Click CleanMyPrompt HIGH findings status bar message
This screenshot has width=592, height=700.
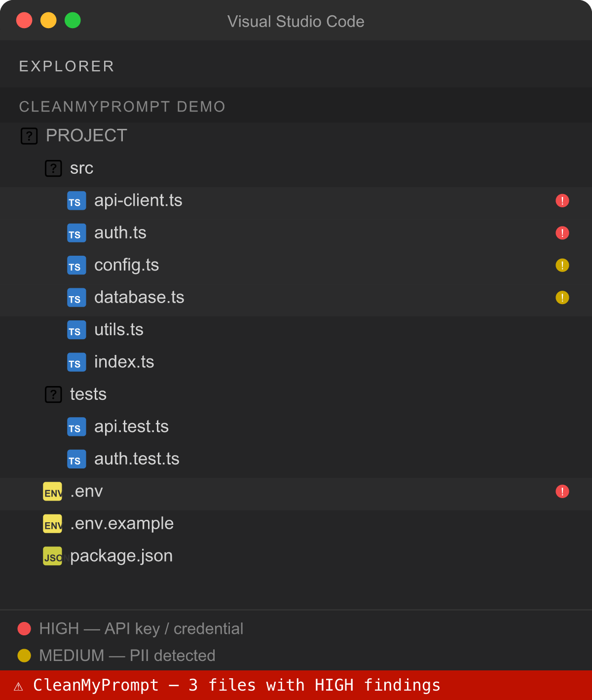[x=237, y=685]
